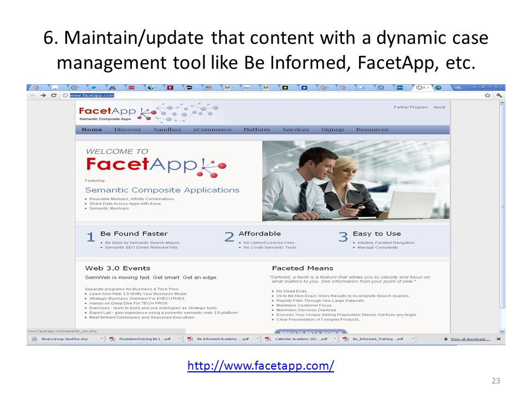
Task: Open downloaded BinaryGroup-Spotfire.dxp file
Action: click(x=64, y=339)
